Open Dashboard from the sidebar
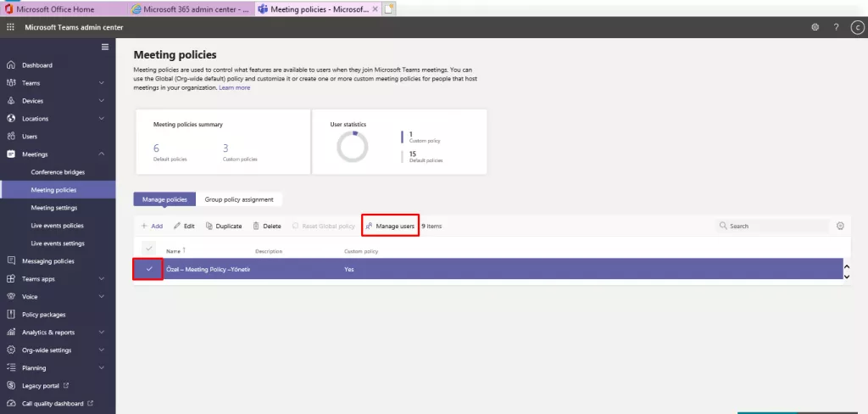 36,65
